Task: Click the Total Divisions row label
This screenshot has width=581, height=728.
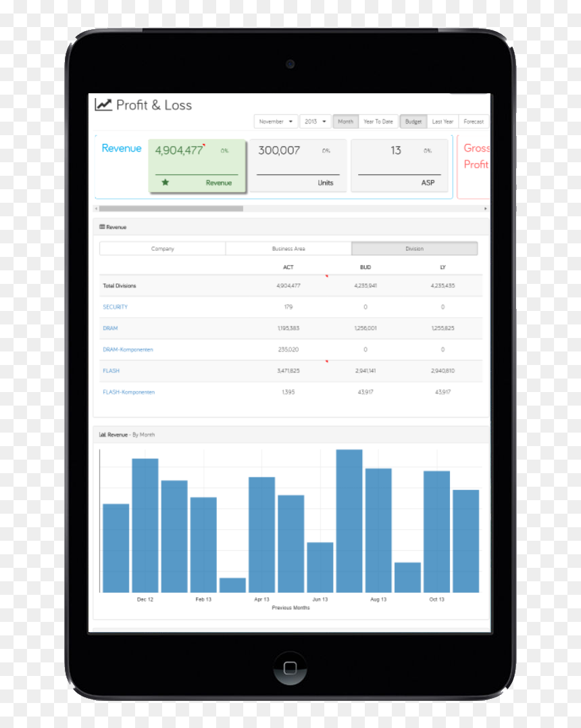Action: coord(120,285)
